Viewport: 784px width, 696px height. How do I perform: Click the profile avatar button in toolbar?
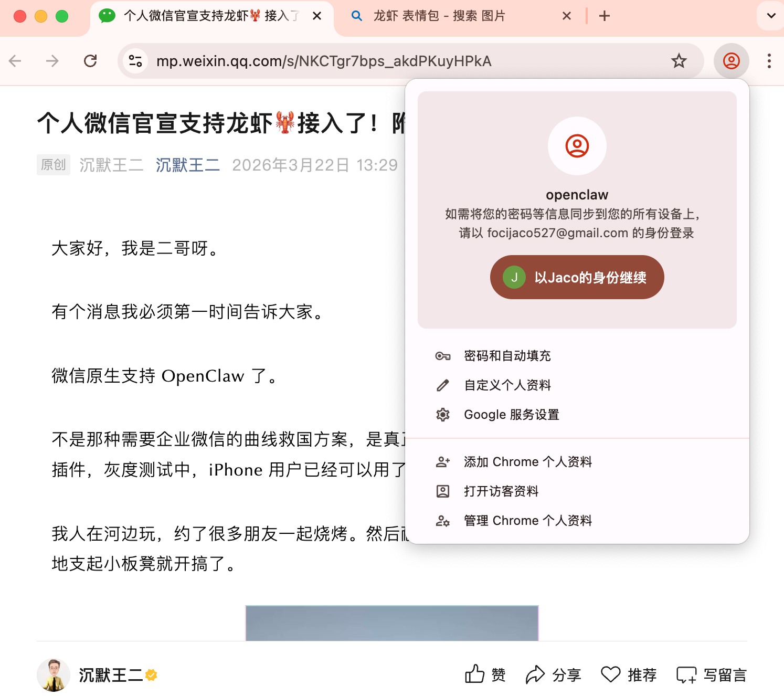[731, 61]
